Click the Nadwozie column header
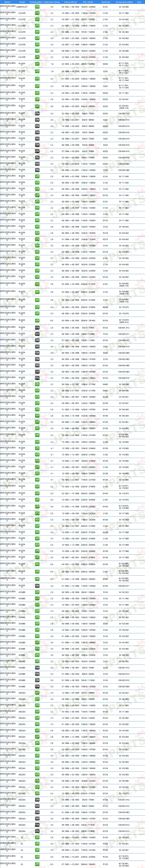The image size is (145, 868). [106, 2]
